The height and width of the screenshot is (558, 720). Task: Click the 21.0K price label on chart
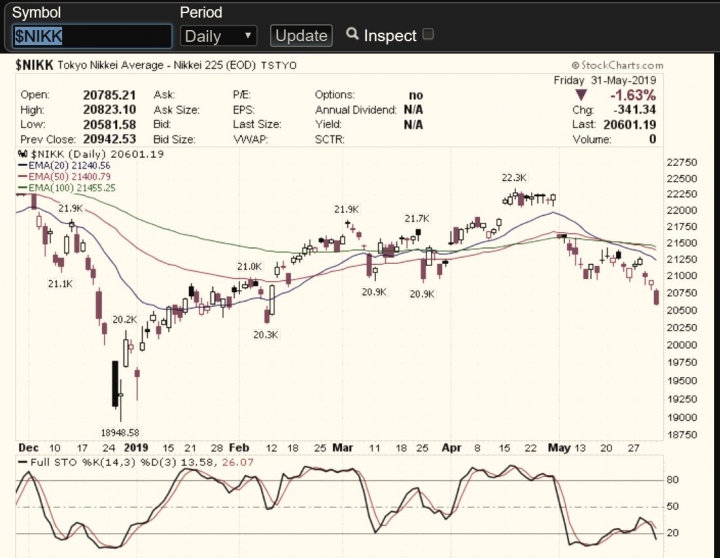click(x=249, y=266)
